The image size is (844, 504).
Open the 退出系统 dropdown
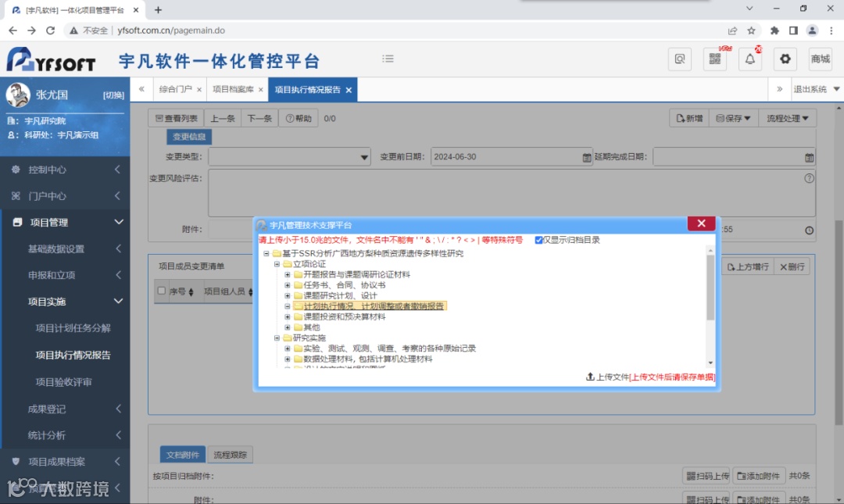816,89
